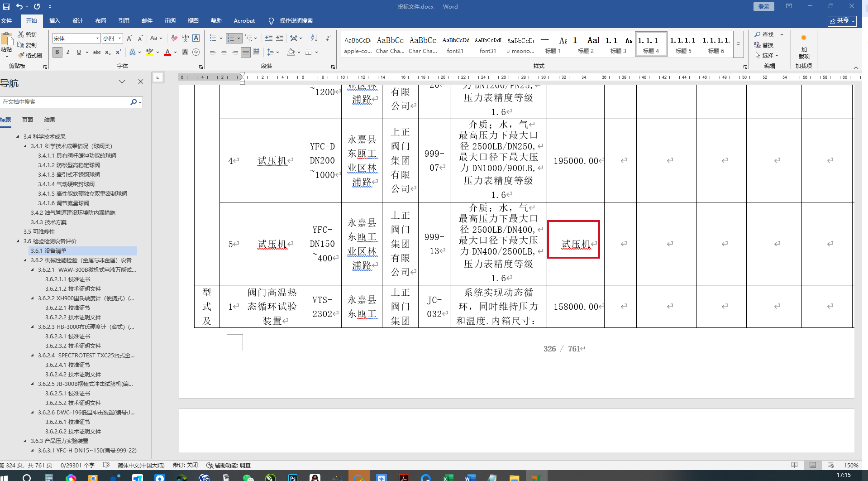Toggle justified alignment

pyautogui.click(x=245, y=53)
